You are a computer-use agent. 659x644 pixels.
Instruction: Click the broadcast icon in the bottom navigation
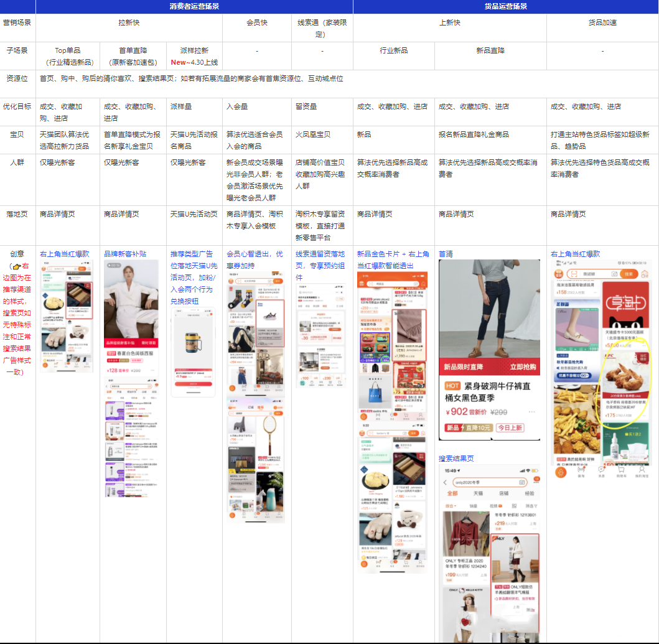point(582,469)
